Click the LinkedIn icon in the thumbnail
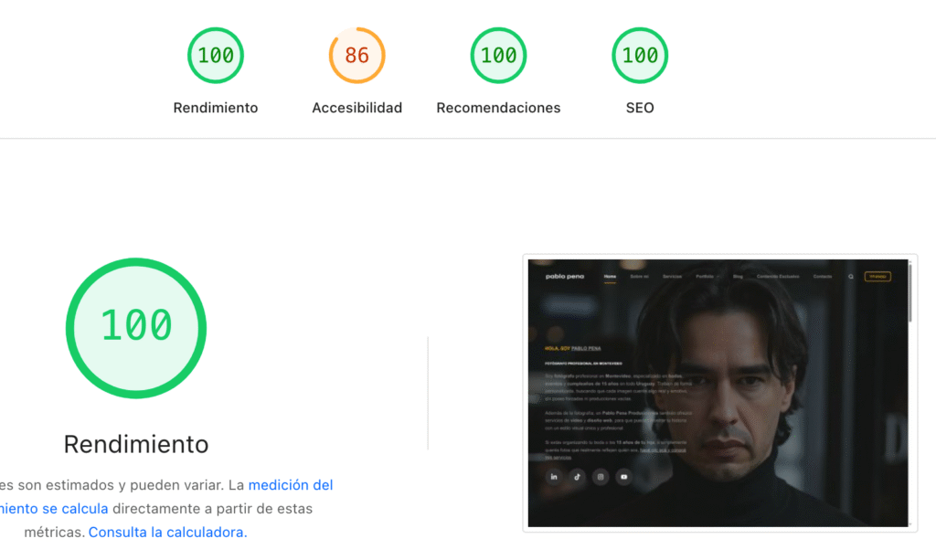Screen dimensions: 936x560 coord(554,477)
